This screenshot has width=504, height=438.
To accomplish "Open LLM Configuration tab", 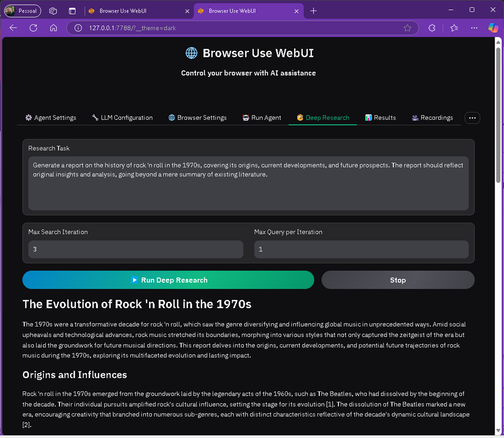I will pyautogui.click(x=122, y=118).
